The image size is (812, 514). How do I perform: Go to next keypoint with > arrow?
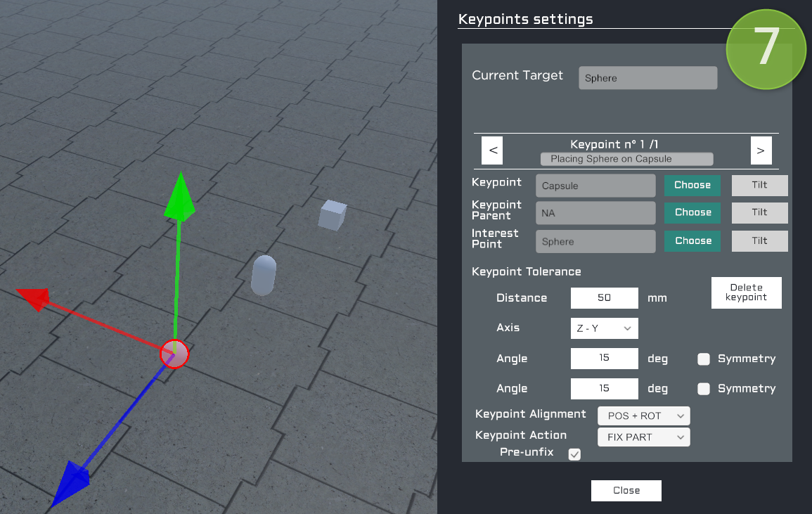[x=761, y=150]
